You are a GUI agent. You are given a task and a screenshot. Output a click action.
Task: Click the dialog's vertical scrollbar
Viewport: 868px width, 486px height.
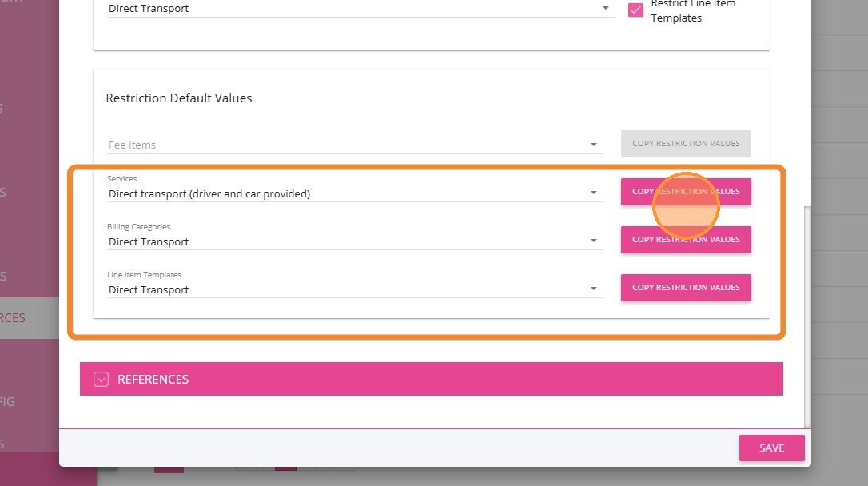[x=806, y=312]
